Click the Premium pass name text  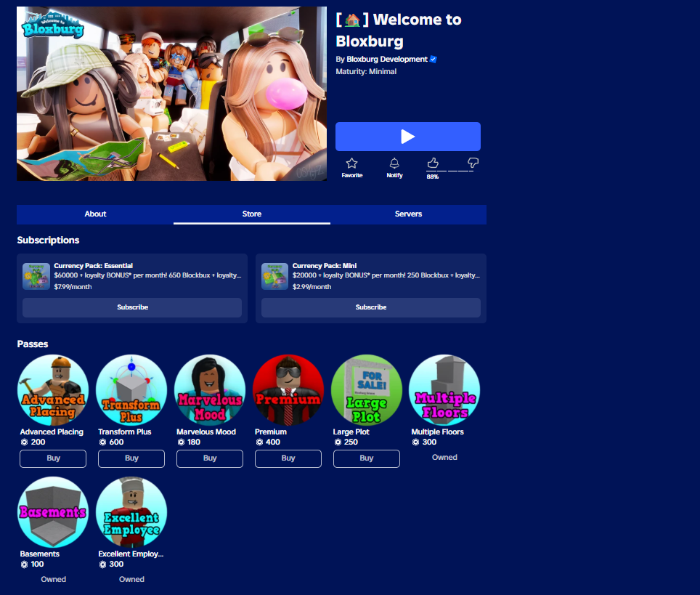[x=271, y=432]
